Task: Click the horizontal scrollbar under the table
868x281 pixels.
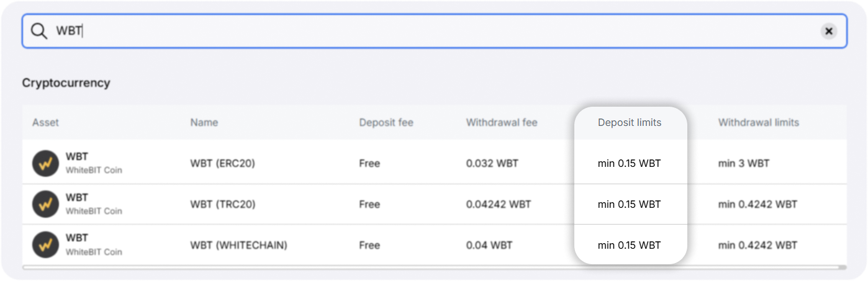Action: pyautogui.click(x=433, y=267)
